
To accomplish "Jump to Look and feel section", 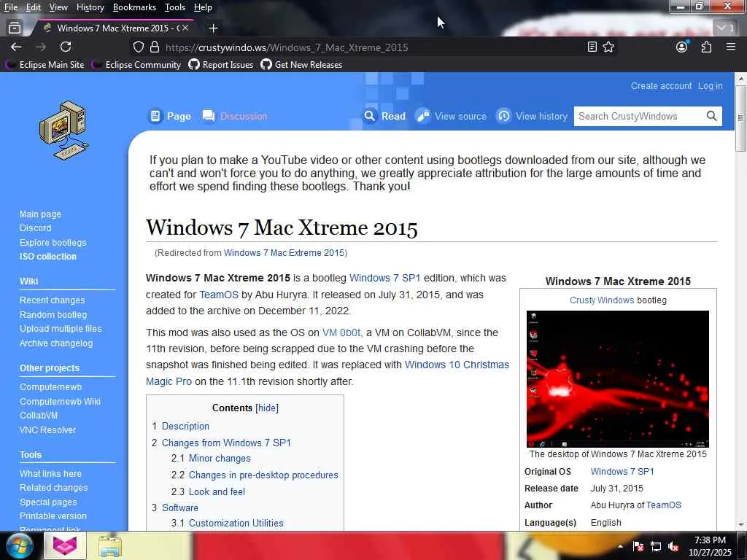I will coord(217,492).
